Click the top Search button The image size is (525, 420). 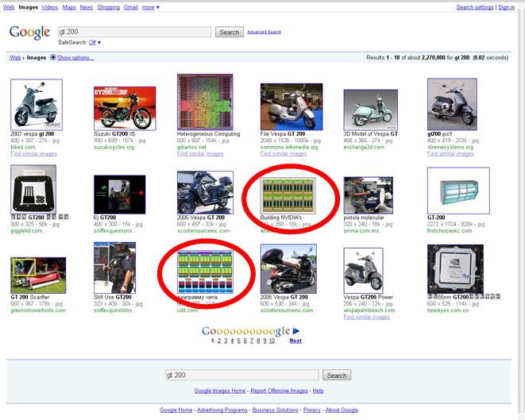230,32
